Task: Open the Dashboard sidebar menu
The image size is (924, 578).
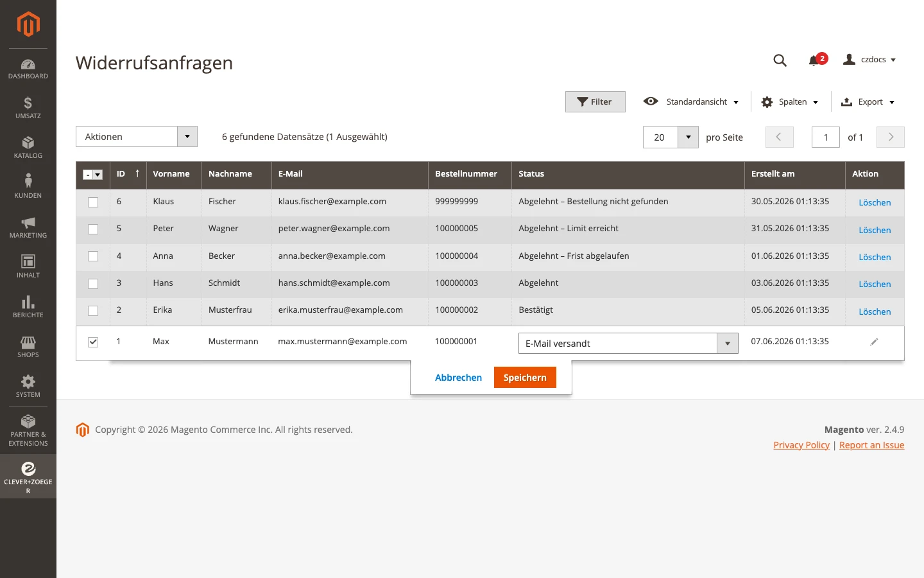Action: tap(28, 69)
